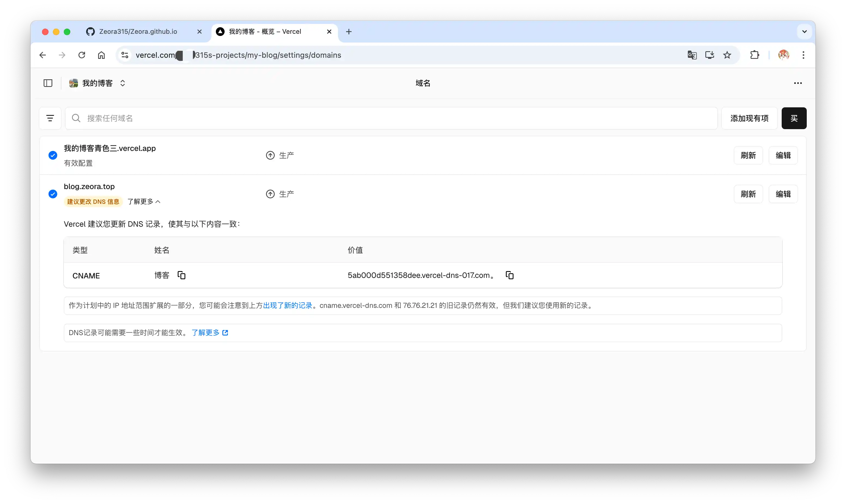The height and width of the screenshot is (504, 846).
Task: Refresh the blog.zeora.top domain
Action: (748, 194)
